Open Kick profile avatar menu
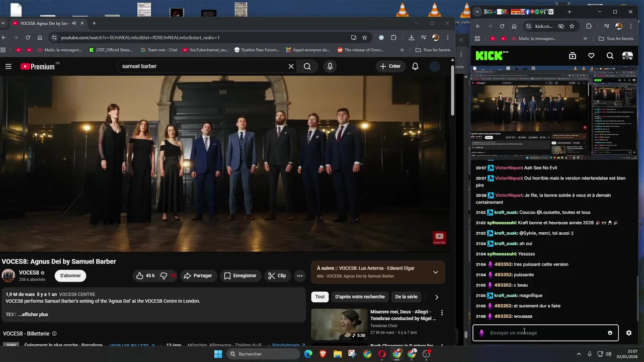 (627, 56)
